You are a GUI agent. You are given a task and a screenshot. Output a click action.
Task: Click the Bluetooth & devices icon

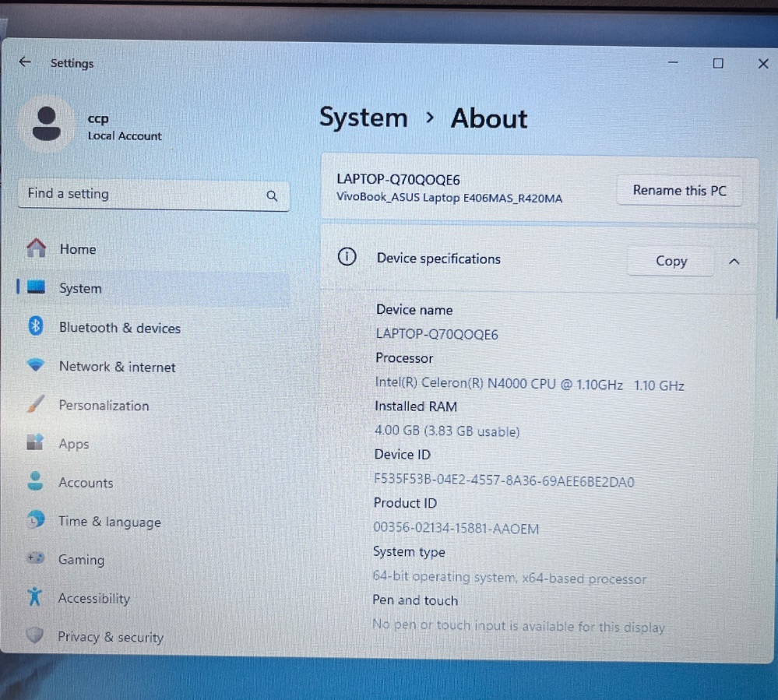(36, 327)
